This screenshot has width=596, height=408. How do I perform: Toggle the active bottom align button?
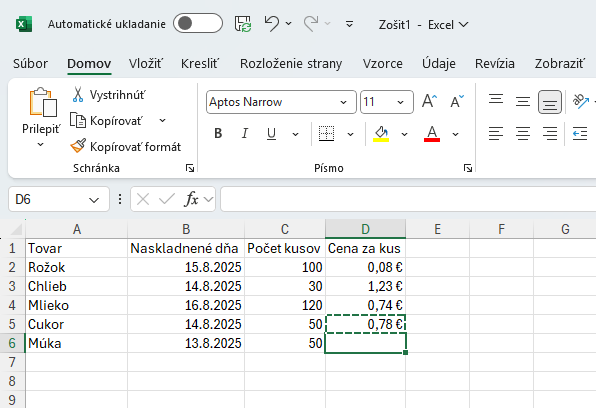[x=550, y=102]
